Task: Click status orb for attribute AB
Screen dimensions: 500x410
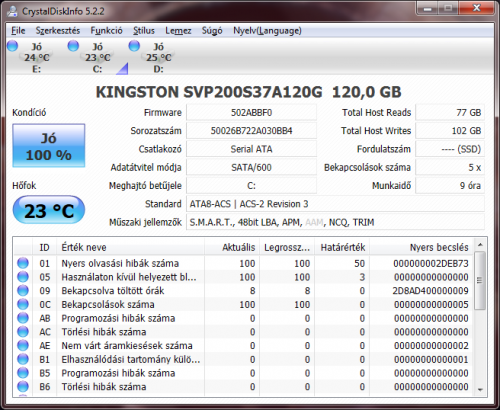Action: (x=23, y=318)
